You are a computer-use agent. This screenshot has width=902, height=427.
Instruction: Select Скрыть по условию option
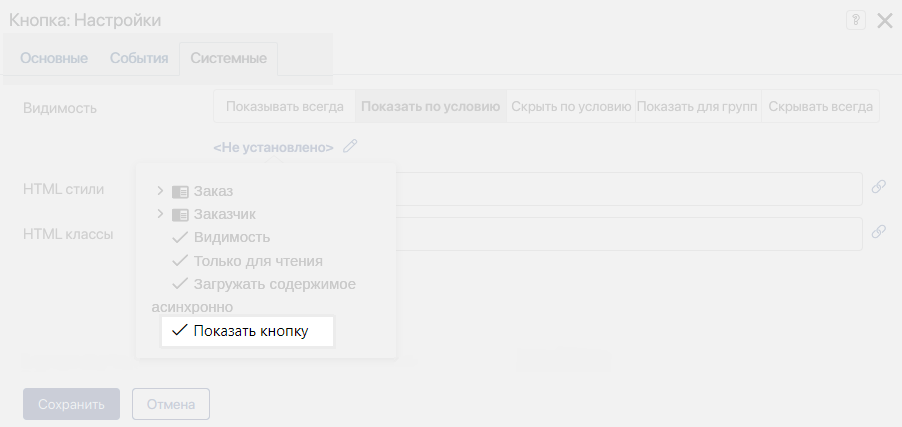click(571, 106)
